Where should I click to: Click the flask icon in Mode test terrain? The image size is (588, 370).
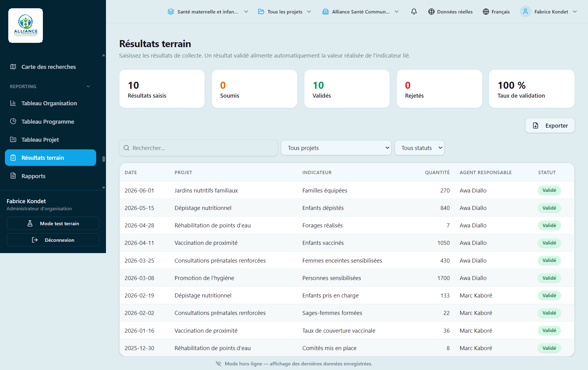[x=30, y=223]
